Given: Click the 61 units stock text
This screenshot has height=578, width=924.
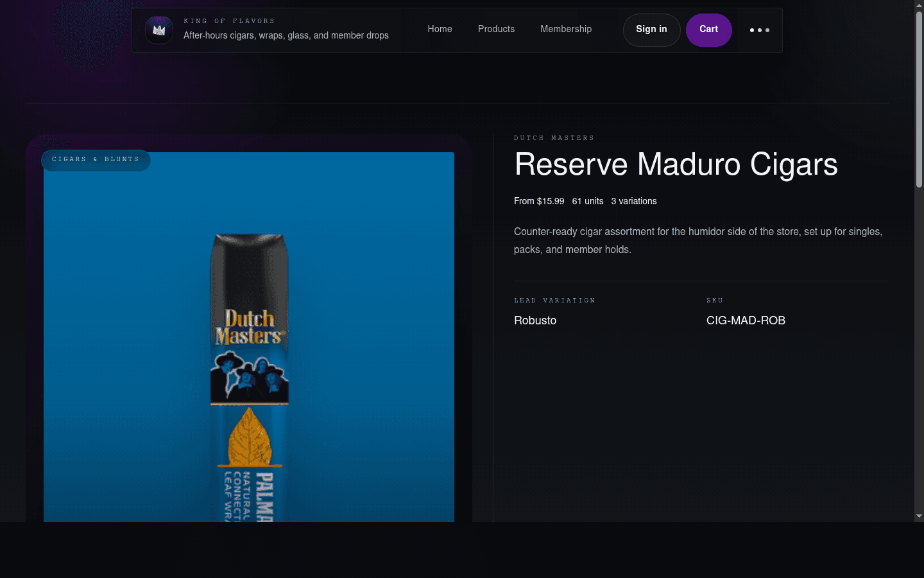Looking at the screenshot, I should click(588, 201).
